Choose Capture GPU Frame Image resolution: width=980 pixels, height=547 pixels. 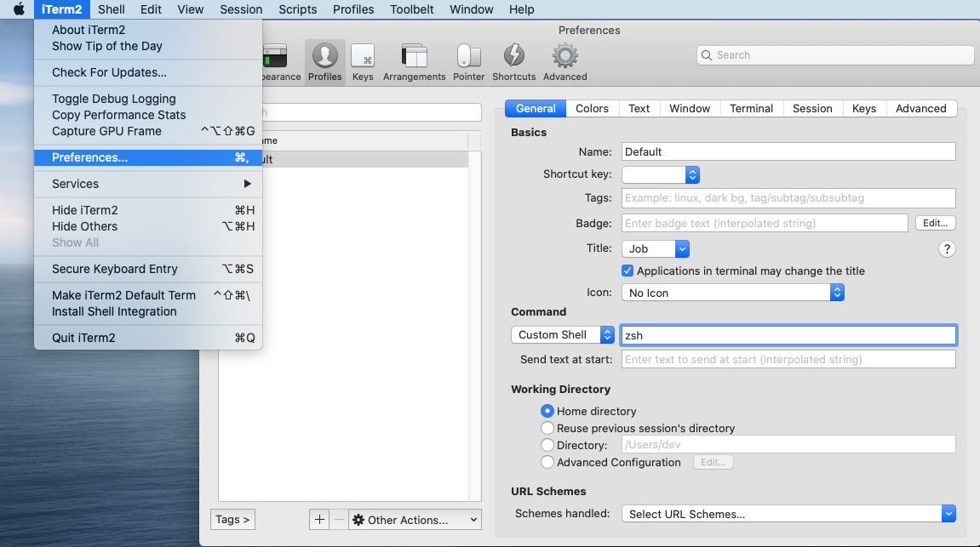coord(148,131)
